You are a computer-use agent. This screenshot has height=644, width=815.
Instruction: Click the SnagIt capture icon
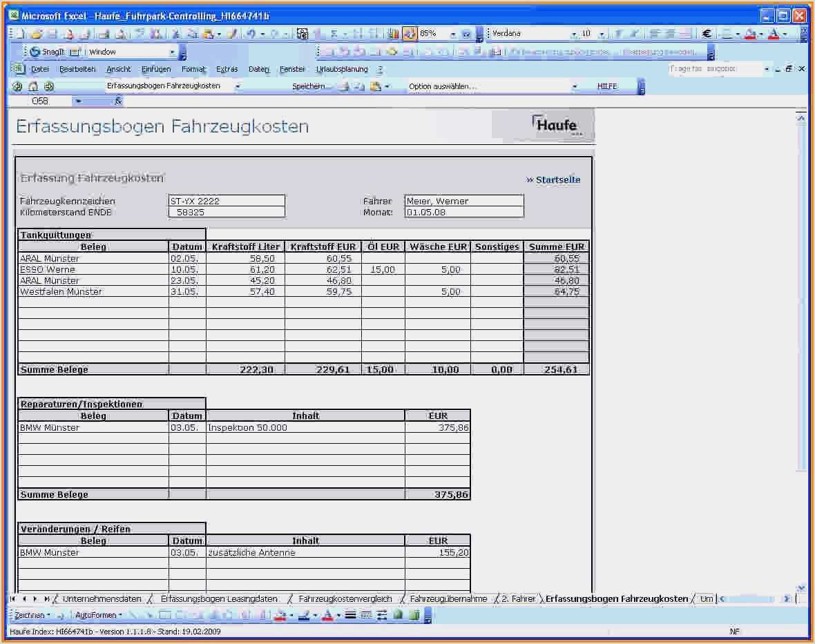(35, 52)
